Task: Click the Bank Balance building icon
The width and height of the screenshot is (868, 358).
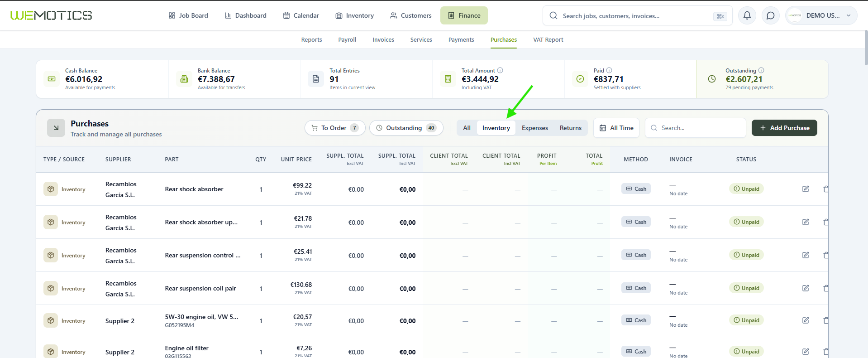Action: pyautogui.click(x=184, y=79)
